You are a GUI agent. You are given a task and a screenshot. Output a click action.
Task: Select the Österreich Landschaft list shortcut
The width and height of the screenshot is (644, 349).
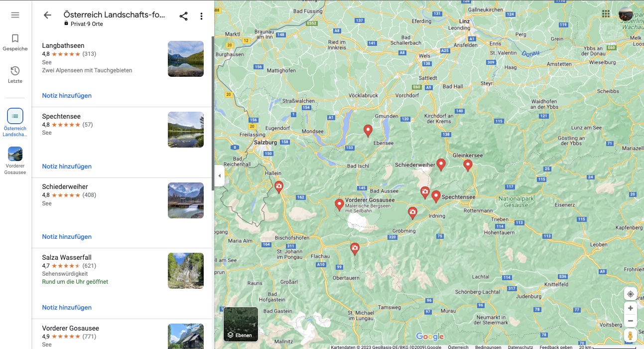[x=15, y=123]
